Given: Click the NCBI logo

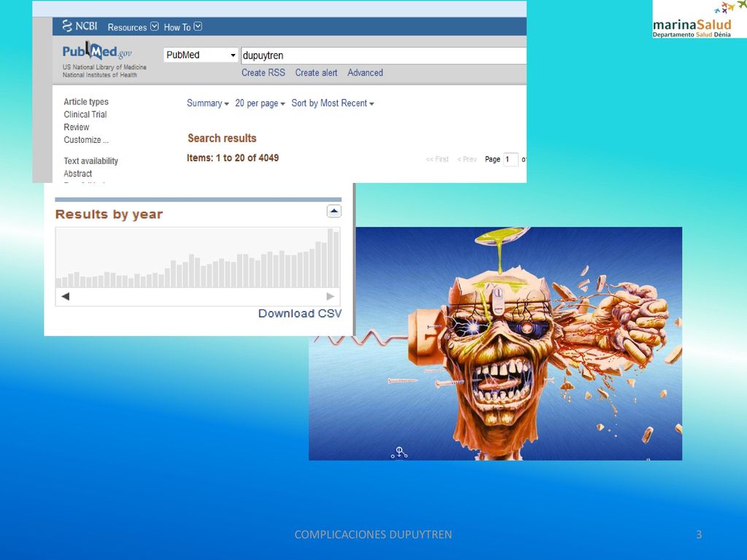Looking at the screenshot, I should tap(80, 26).
